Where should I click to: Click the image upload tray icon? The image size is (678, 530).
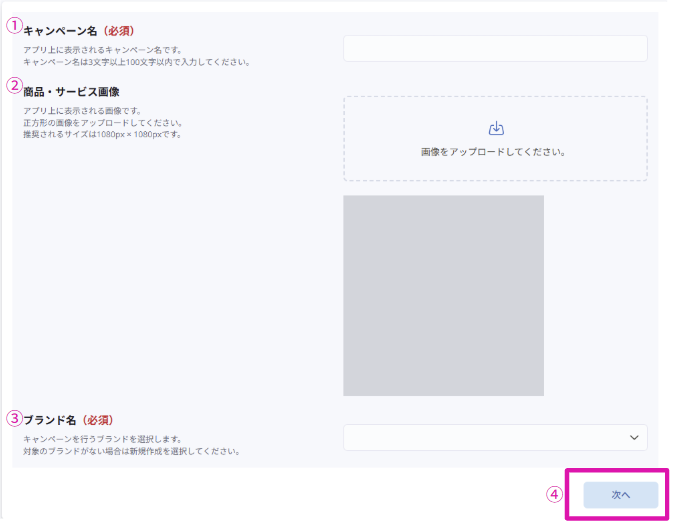click(x=495, y=128)
